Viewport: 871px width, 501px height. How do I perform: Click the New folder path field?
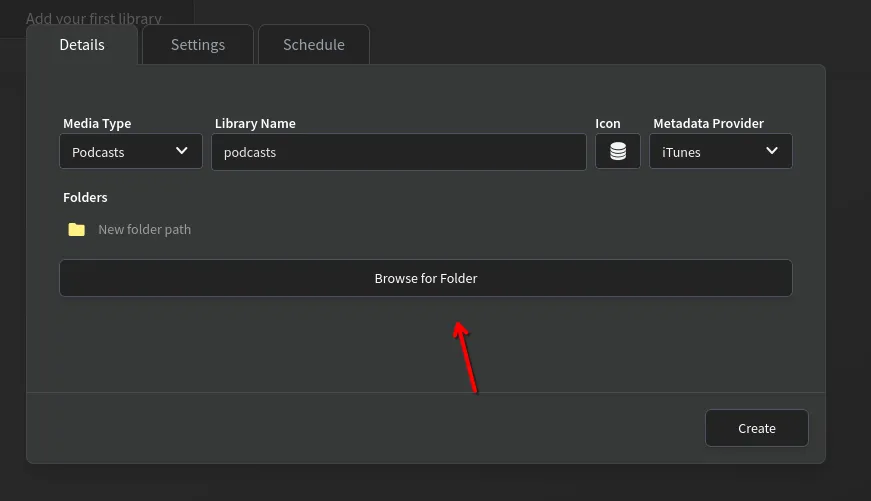[x=144, y=230]
